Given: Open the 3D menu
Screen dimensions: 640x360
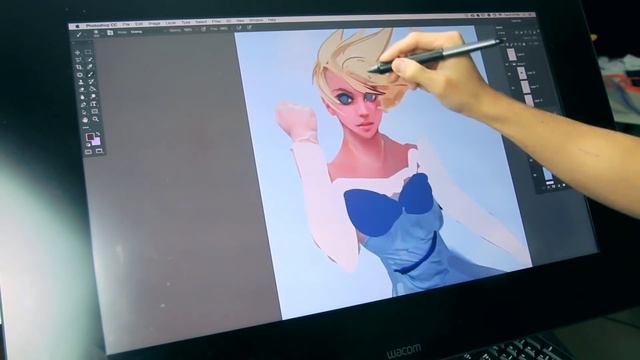Looking at the screenshot, I should (229, 21).
